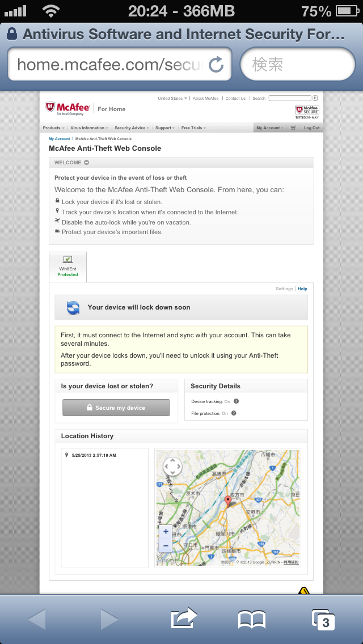Viewport: 363px width, 644px height.
Task: Click the Device tracking help question mark
Action: point(236,401)
